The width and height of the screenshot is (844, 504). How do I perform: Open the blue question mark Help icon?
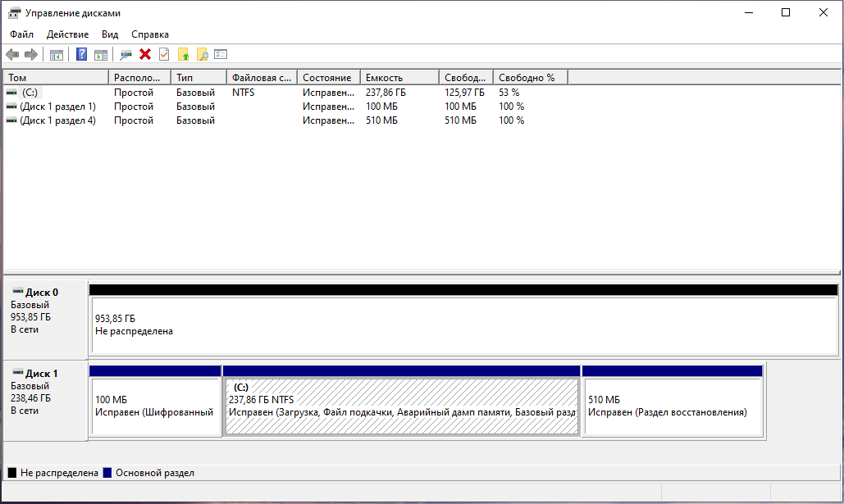tap(81, 54)
